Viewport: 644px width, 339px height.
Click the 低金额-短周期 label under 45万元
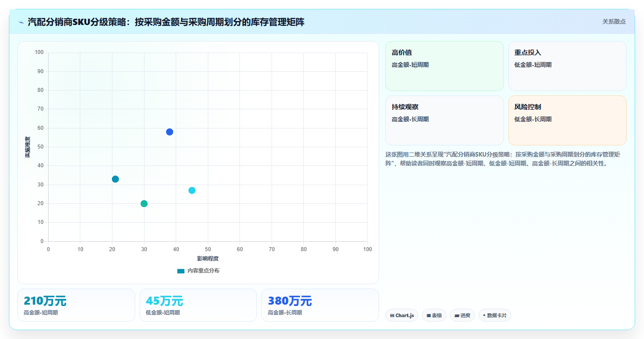(163, 313)
